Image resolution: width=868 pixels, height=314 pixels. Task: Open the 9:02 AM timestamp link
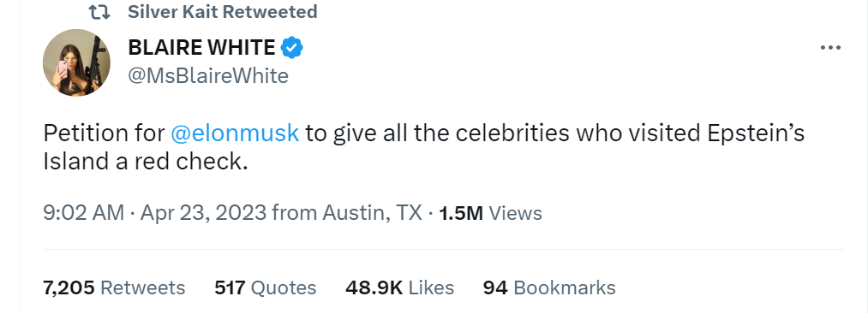tap(84, 213)
